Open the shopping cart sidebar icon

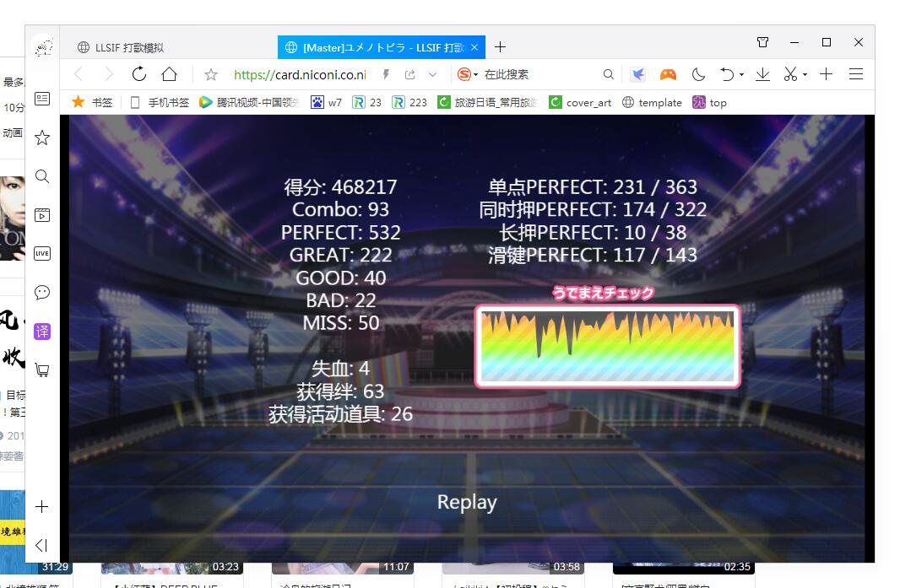tap(42, 370)
